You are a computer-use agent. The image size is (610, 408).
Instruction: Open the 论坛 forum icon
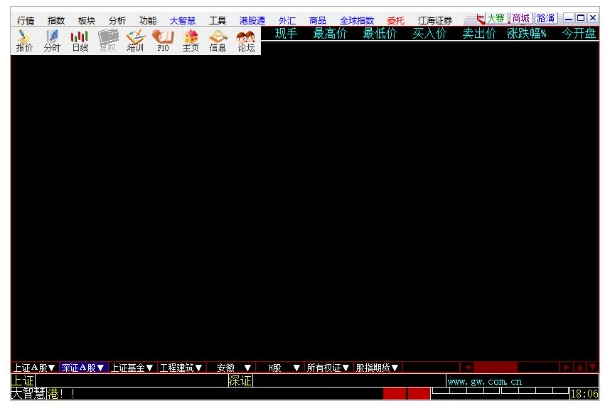tap(246, 41)
